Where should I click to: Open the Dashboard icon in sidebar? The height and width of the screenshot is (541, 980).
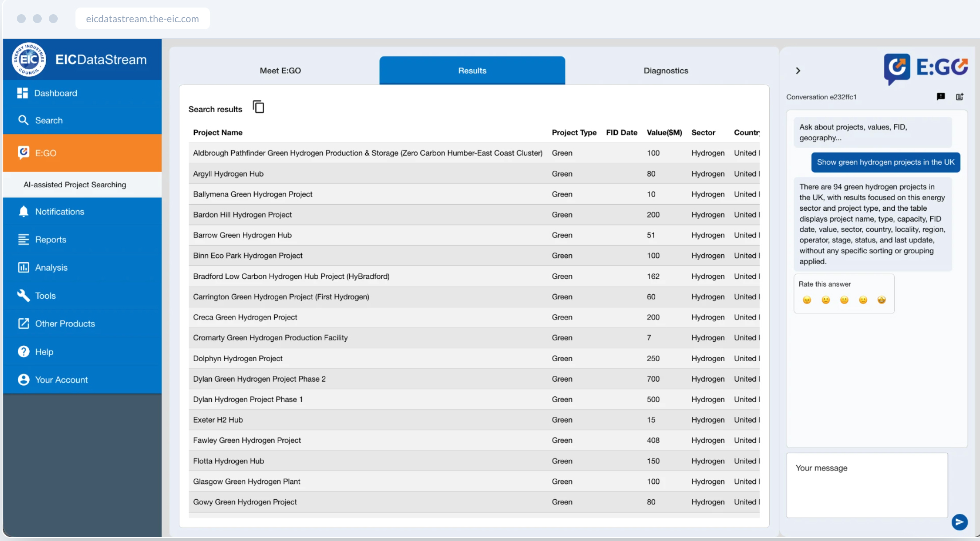22,93
